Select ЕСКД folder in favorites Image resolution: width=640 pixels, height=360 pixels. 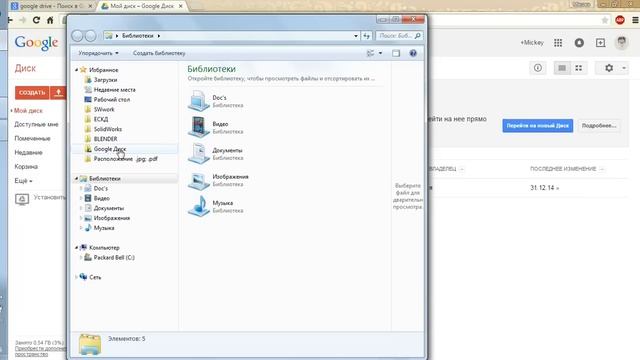tap(101, 119)
